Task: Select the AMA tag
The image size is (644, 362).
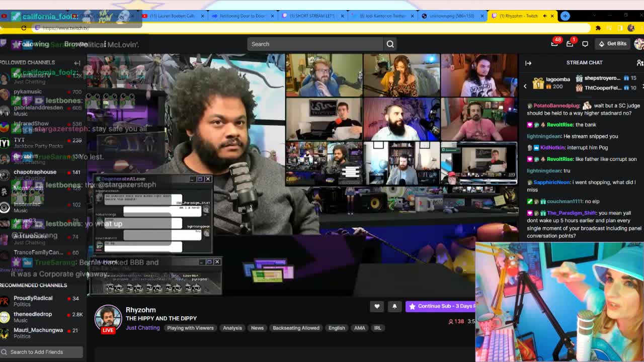Action: click(x=359, y=328)
